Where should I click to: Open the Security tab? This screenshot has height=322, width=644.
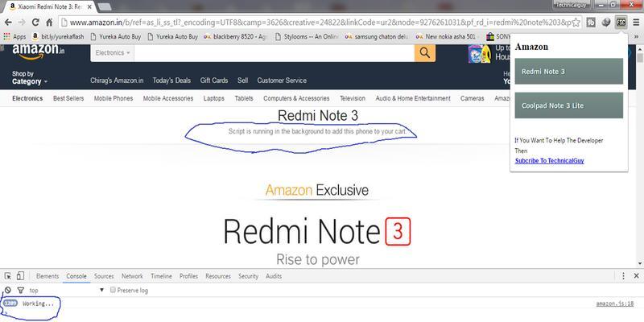[249, 276]
